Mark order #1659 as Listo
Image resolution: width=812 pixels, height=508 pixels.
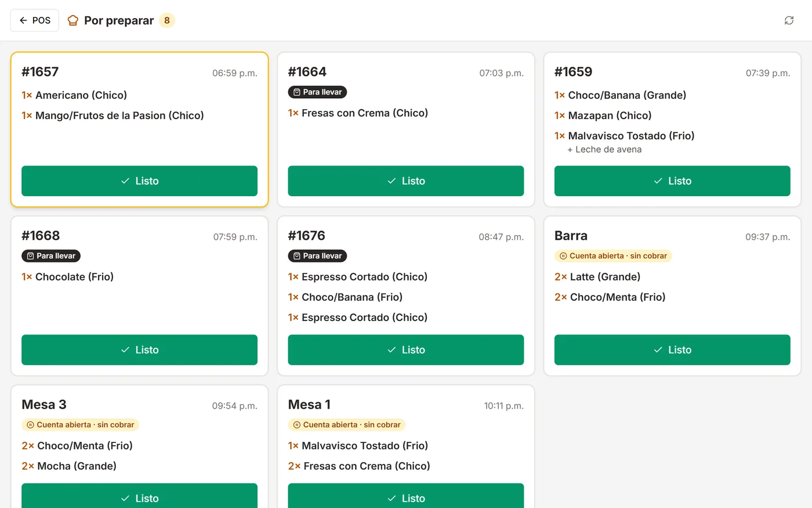tap(672, 181)
